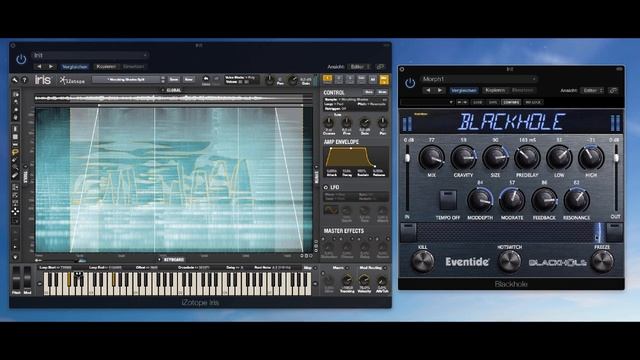Click Vergleichen in the Iris window

point(75,67)
